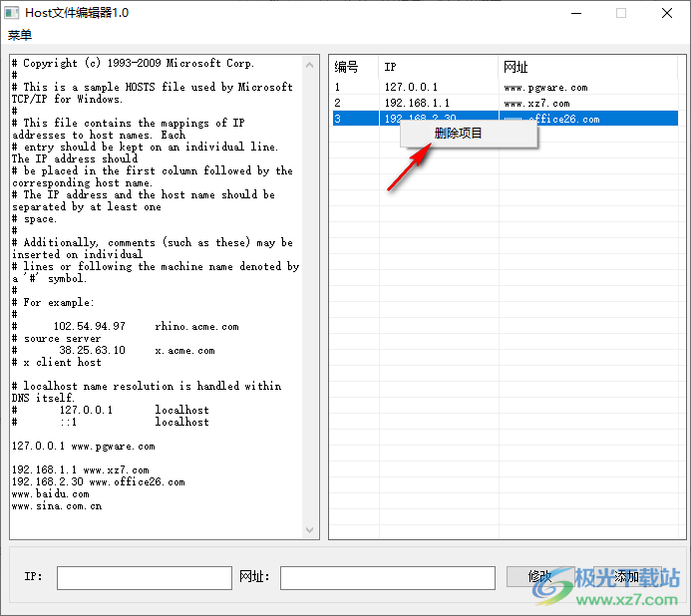691x616 pixels.
Task: Close the Host editor window
Action: coord(667,13)
